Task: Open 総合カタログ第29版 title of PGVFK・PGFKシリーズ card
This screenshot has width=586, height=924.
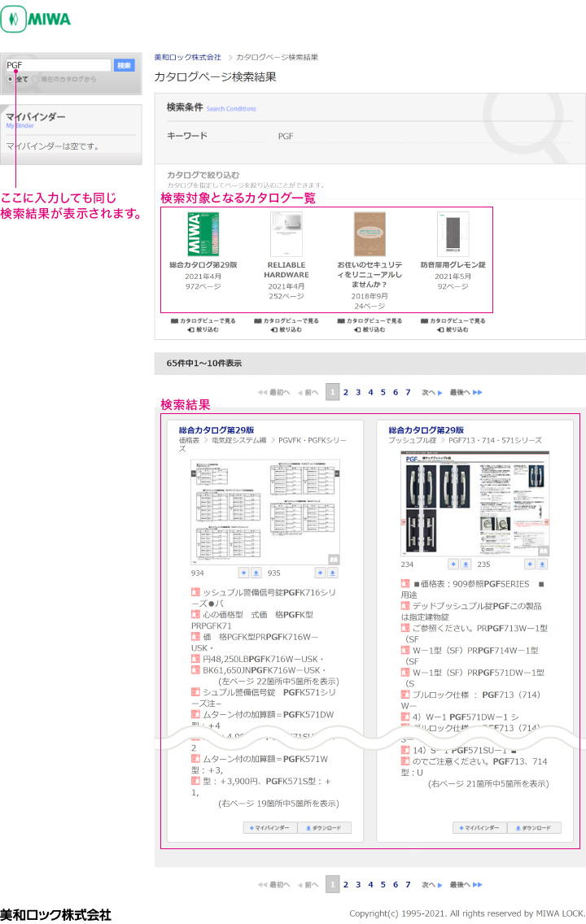Action: 216,429
